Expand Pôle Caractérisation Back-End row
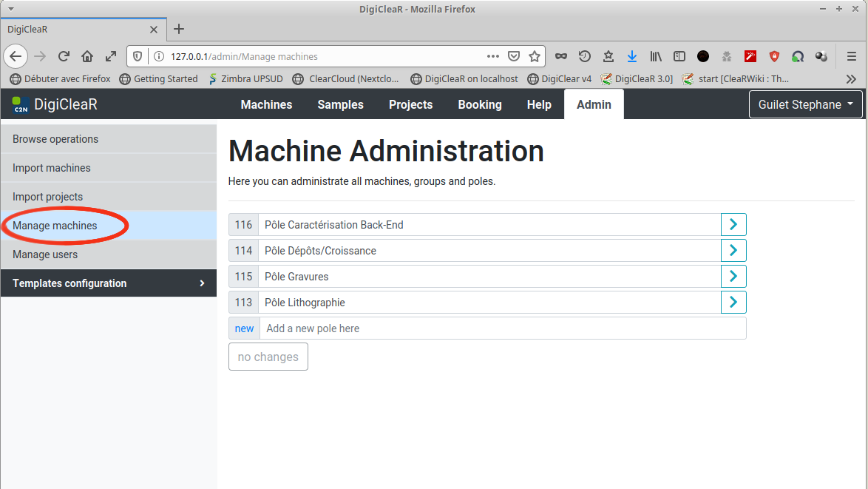Viewport: 868px width, 489px height. 733,225
